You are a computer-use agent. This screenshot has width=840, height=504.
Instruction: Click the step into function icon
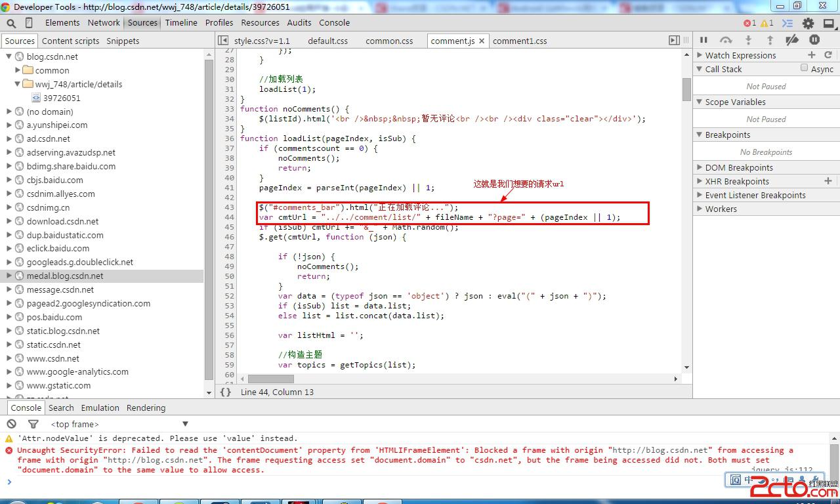click(748, 40)
